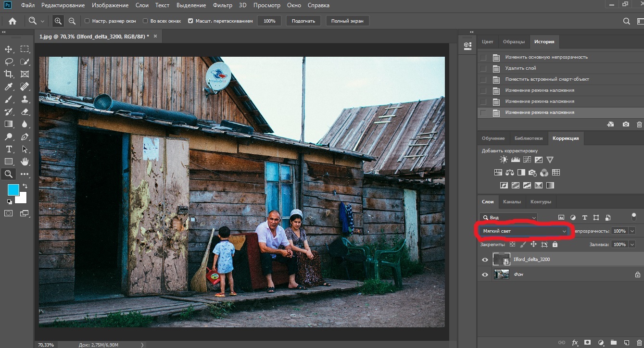Select the Rectangular Marquee tool

tap(25, 49)
